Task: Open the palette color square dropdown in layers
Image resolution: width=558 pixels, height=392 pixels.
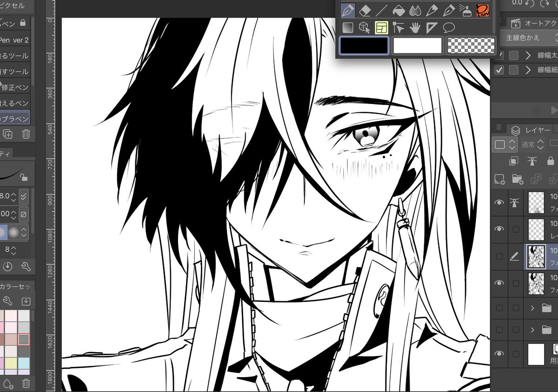Action: [x=505, y=144]
